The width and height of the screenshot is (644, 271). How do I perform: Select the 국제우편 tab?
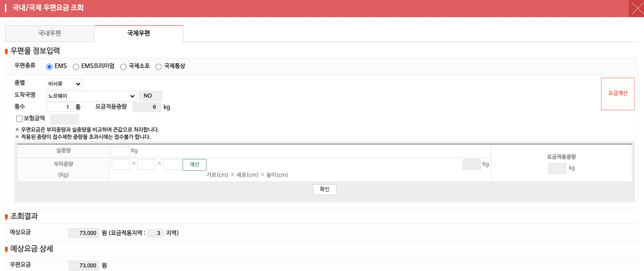139,33
